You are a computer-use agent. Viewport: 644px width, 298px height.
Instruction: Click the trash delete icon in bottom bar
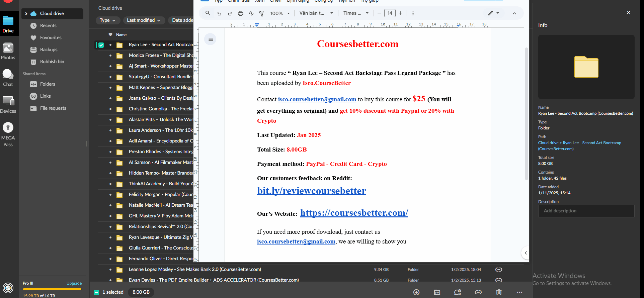click(x=499, y=292)
